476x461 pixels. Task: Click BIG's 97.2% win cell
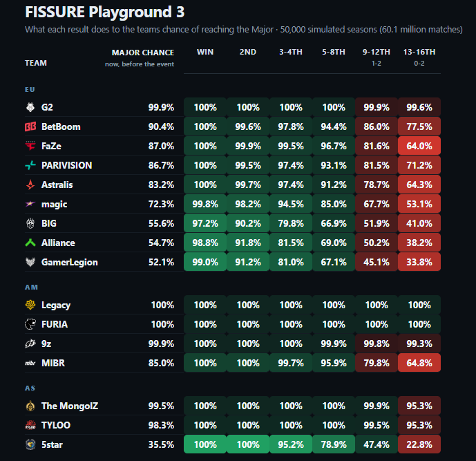[205, 223]
